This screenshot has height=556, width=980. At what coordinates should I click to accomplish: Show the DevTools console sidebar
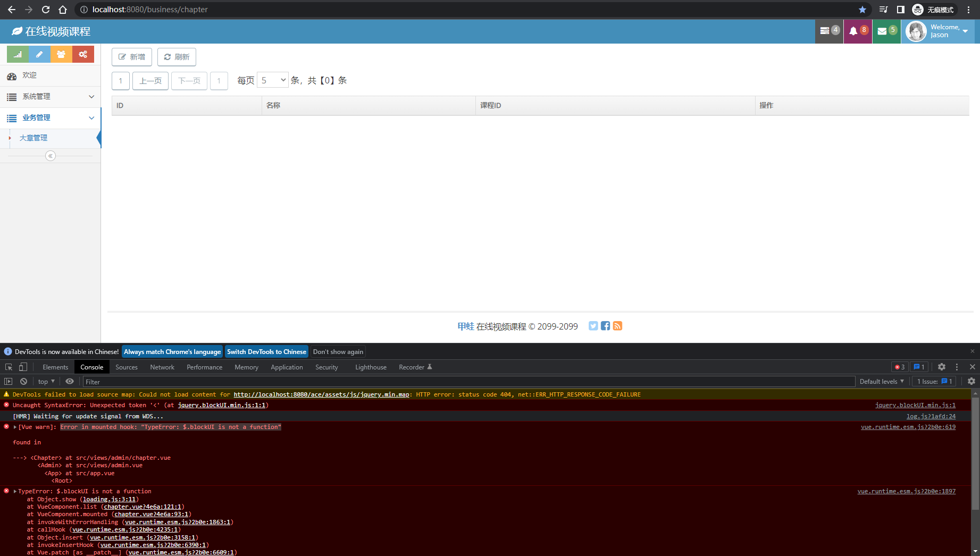pyautogui.click(x=8, y=381)
